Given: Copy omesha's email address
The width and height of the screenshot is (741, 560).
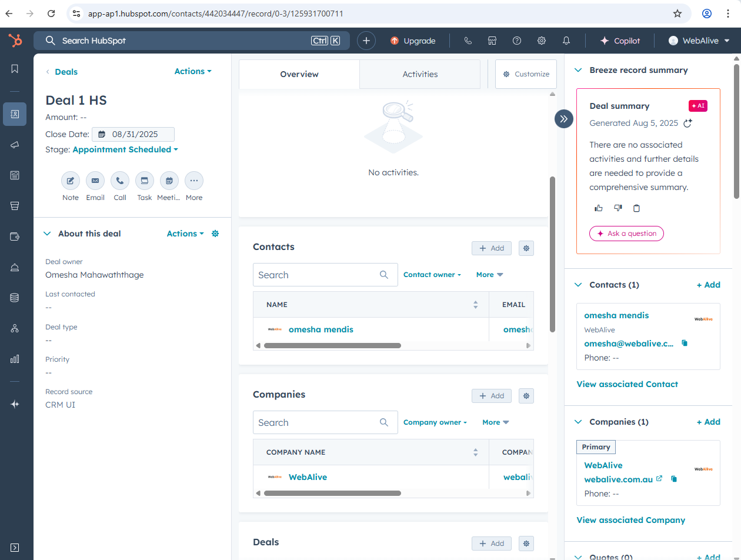Looking at the screenshot, I should coord(685,343).
